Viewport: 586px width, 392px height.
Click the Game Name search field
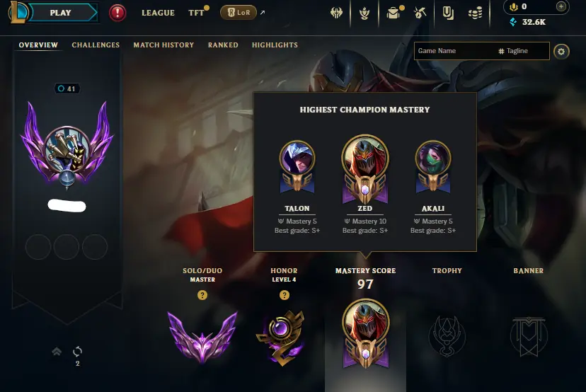click(455, 51)
